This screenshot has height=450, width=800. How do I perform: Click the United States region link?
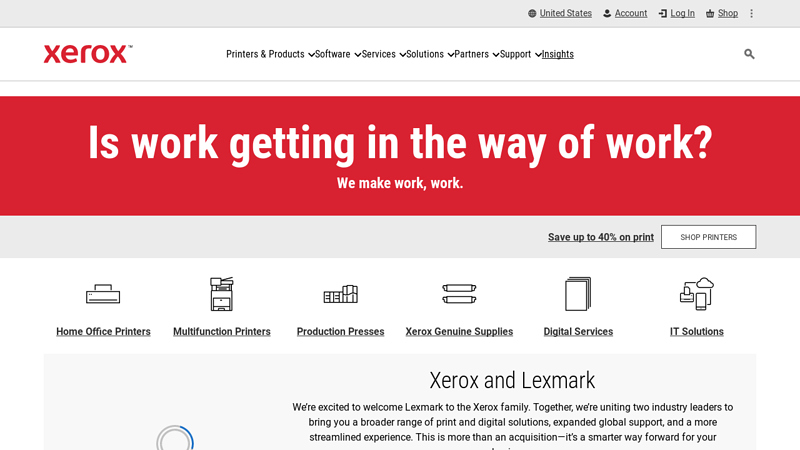click(566, 13)
